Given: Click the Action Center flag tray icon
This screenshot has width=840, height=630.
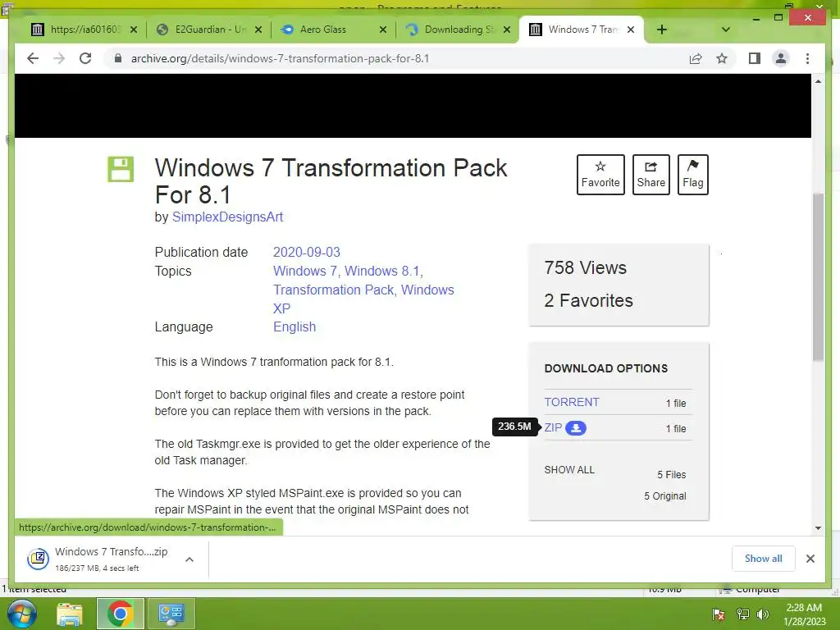Looking at the screenshot, I should tap(719, 614).
